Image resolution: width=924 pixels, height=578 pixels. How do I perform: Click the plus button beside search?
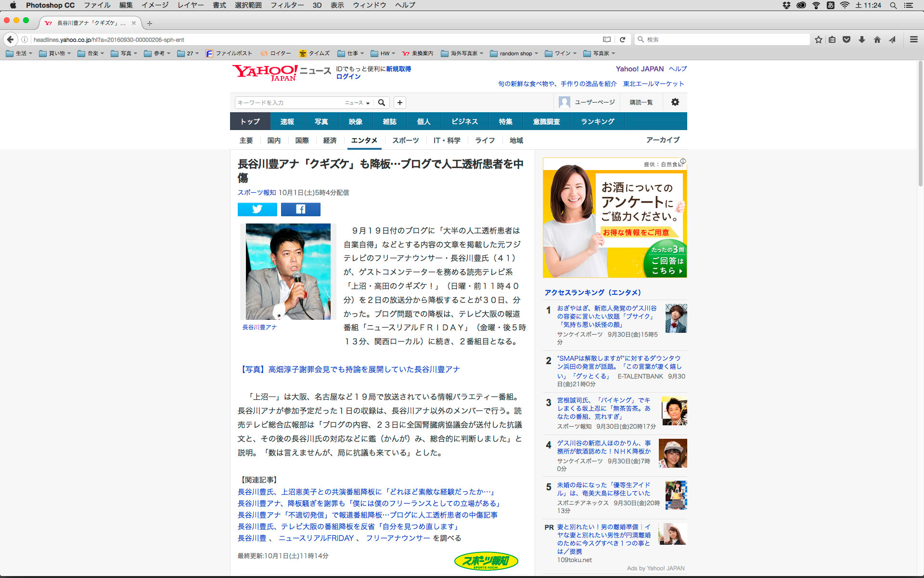(x=399, y=103)
